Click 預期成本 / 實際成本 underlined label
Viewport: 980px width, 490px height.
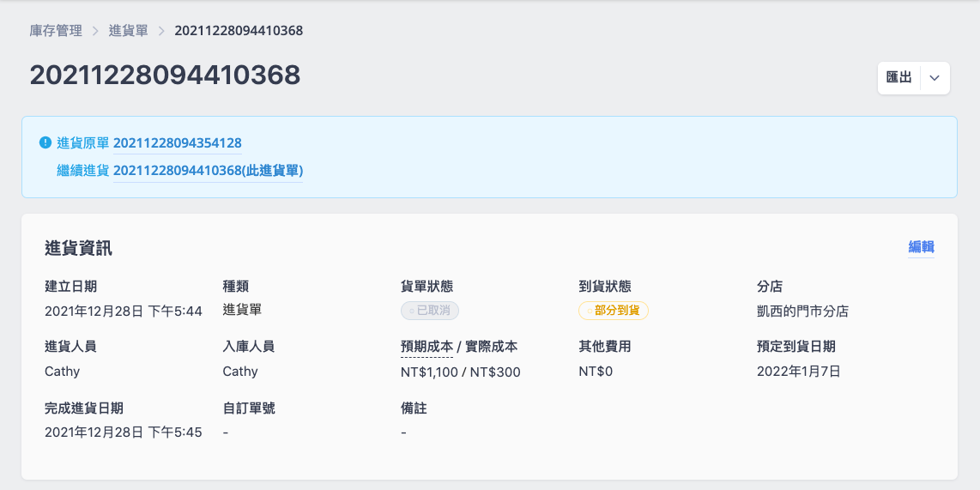[459, 347]
